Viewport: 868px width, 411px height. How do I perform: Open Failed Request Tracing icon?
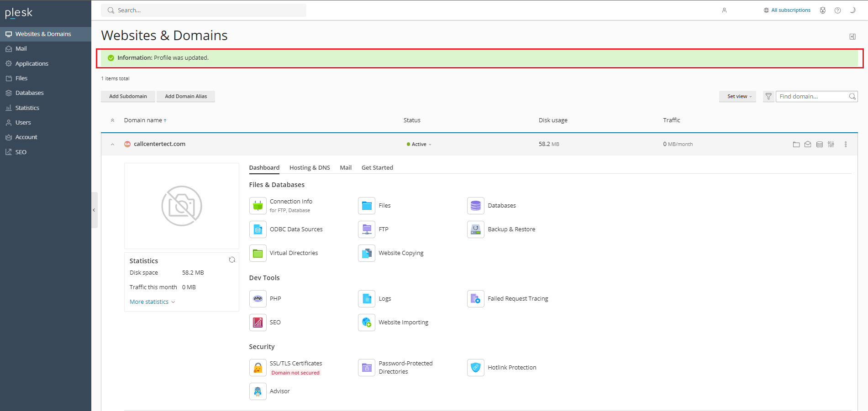tap(475, 299)
